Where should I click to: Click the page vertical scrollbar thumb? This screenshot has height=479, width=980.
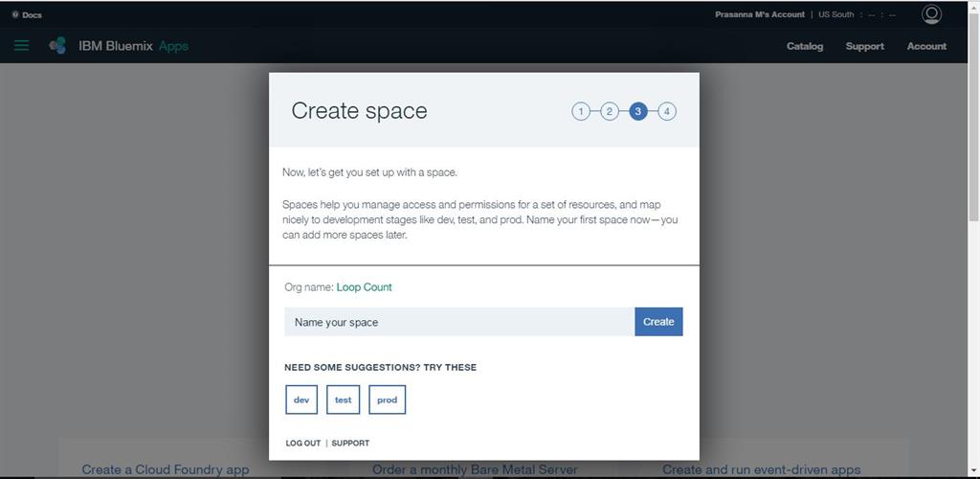pos(973,116)
